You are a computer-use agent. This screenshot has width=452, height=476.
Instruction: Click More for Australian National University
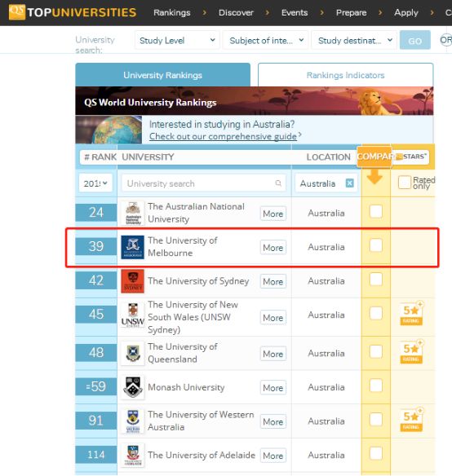point(273,214)
